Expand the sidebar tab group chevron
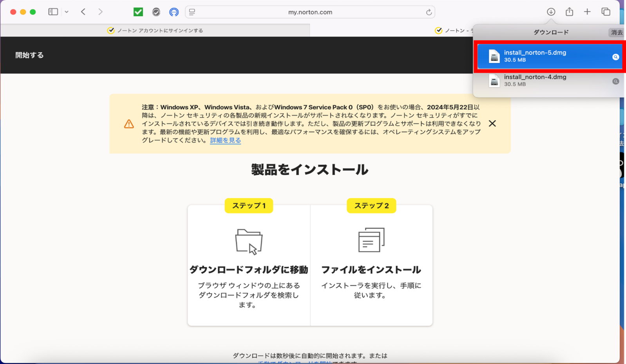The height and width of the screenshot is (364, 626). coord(67,12)
